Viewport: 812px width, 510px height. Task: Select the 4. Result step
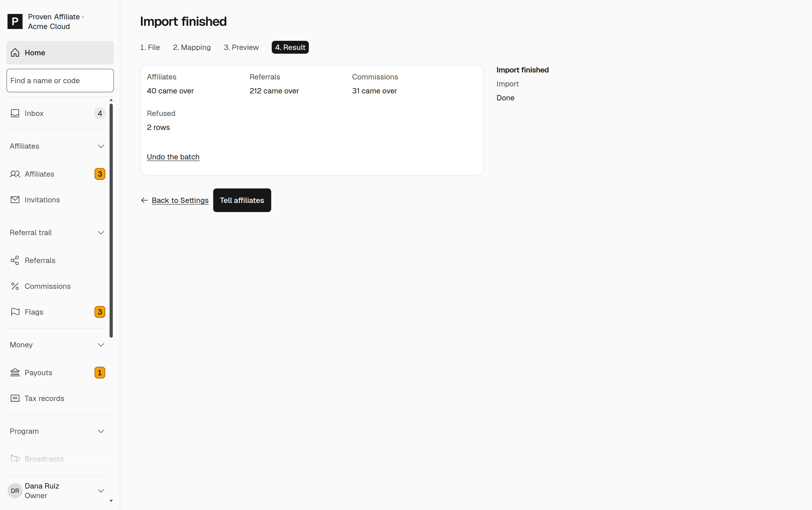point(290,47)
